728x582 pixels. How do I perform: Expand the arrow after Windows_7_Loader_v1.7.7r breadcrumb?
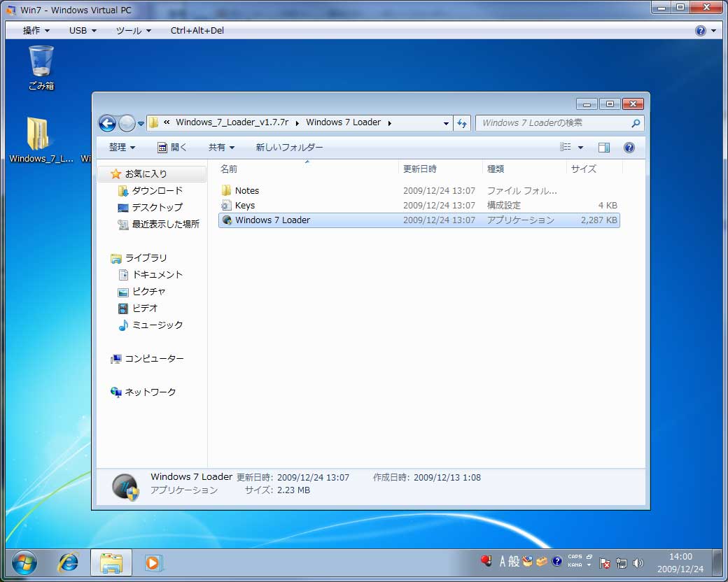coord(297,123)
